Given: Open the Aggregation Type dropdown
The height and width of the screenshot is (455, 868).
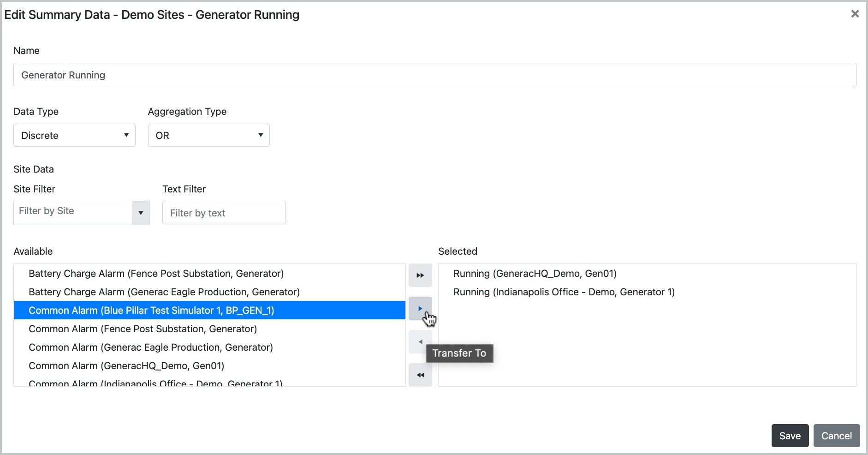Looking at the screenshot, I should point(208,135).
